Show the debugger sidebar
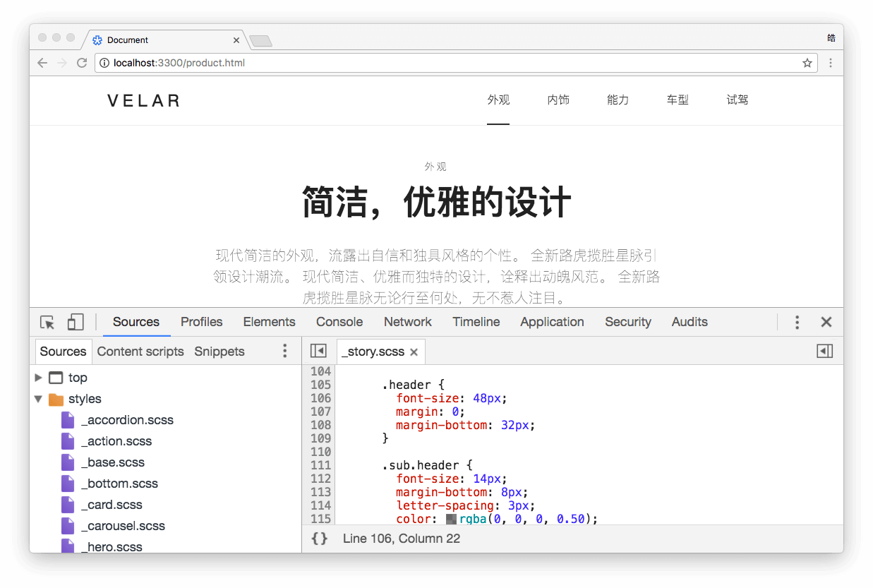873x588 pixels. pyautogui.click(x=824, y=352)
